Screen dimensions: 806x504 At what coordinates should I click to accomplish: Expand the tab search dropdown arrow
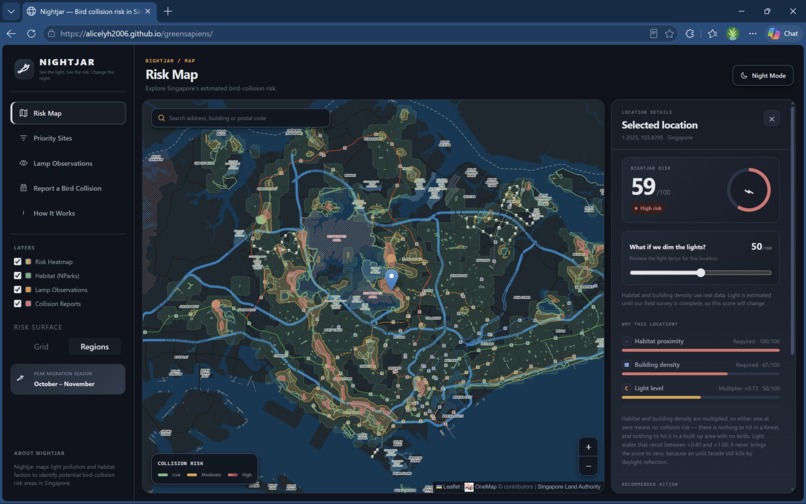[11, 11]
